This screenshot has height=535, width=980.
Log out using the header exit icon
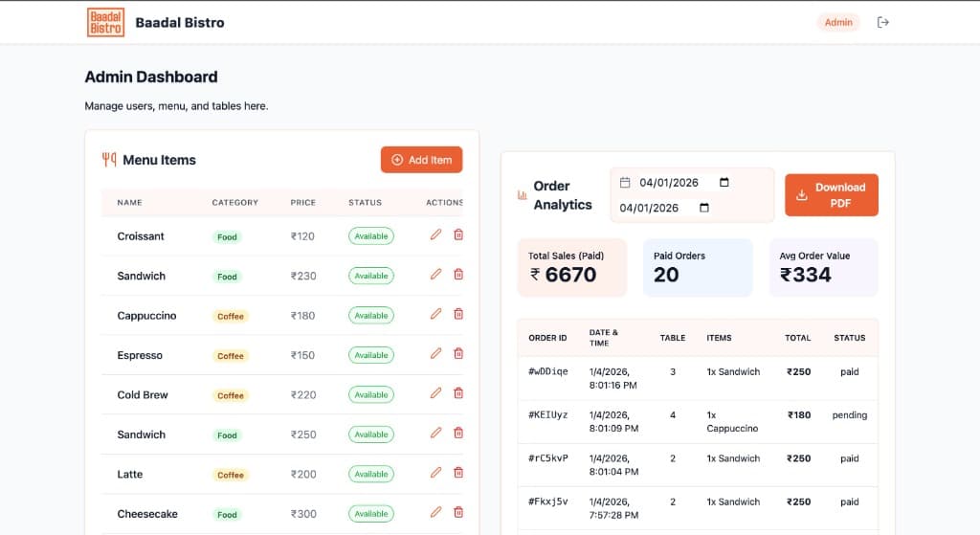pyautogui.click(x=882, y=23)
